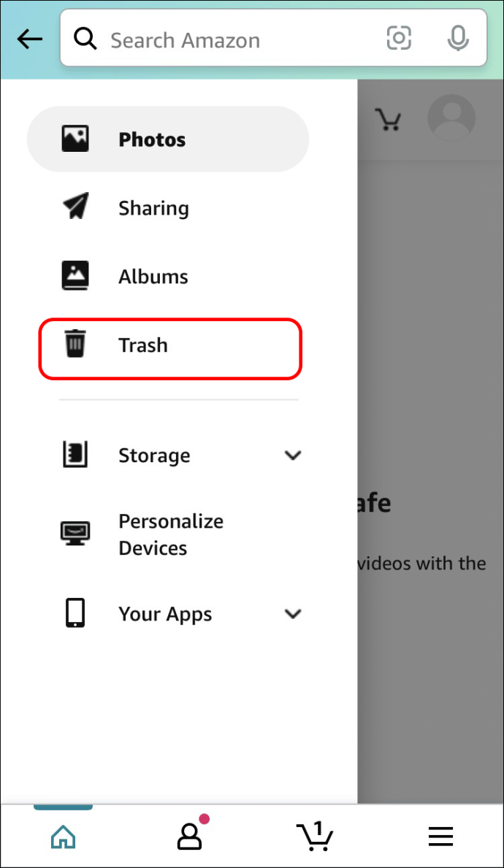Open the account icon in bottom bar
The width and height of the screenshot is (504, 868).
tap(190, 836)
